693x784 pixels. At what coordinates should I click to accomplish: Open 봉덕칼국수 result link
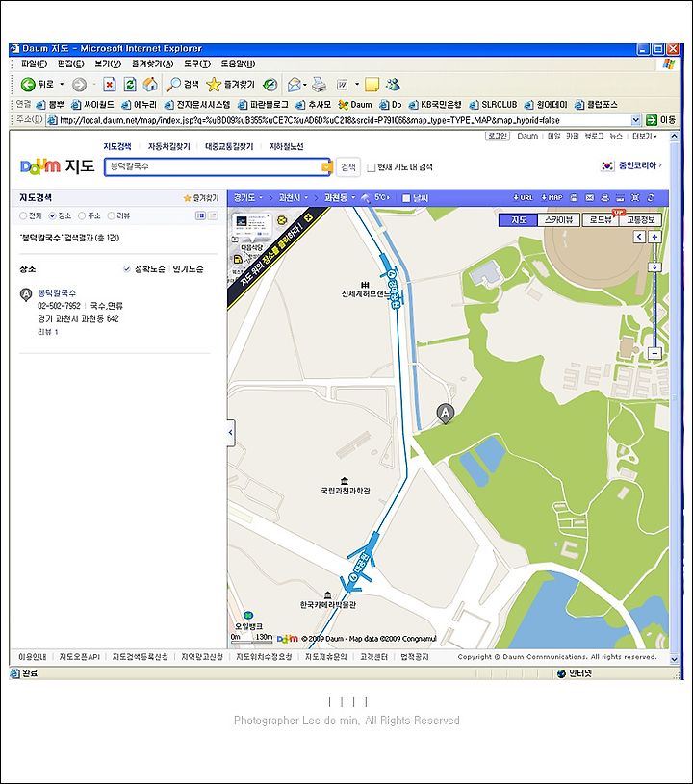[57, 293]
